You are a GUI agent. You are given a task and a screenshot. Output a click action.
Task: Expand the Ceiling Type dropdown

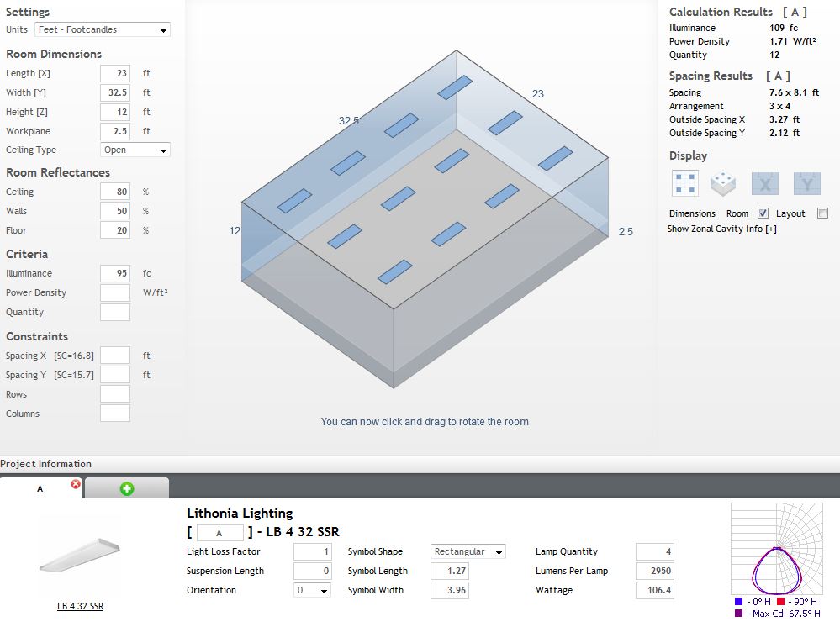[x=135, y=150]
